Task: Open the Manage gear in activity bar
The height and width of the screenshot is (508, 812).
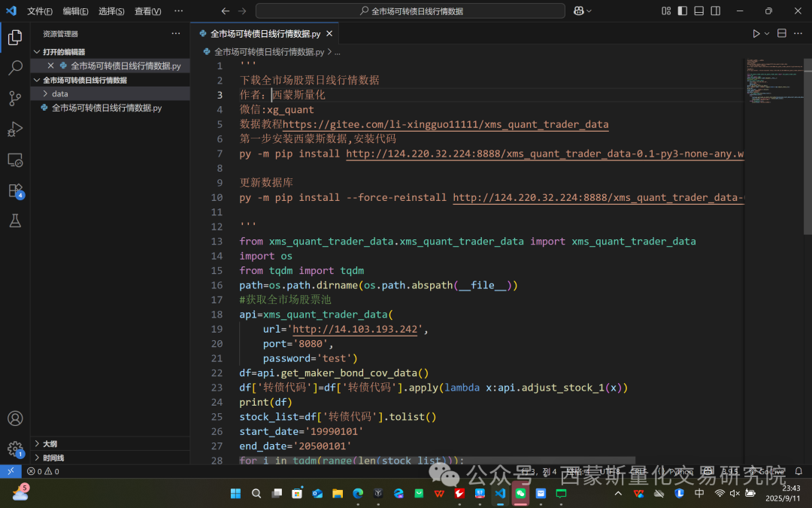Action: tap(15, 449)
